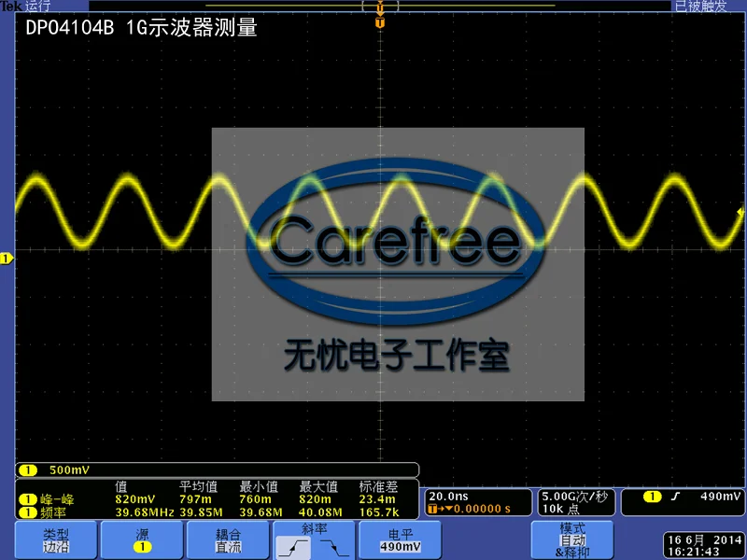Click the 16:21:43 time readout
This screenshot has width=747, height=560.
coord(693,552)
